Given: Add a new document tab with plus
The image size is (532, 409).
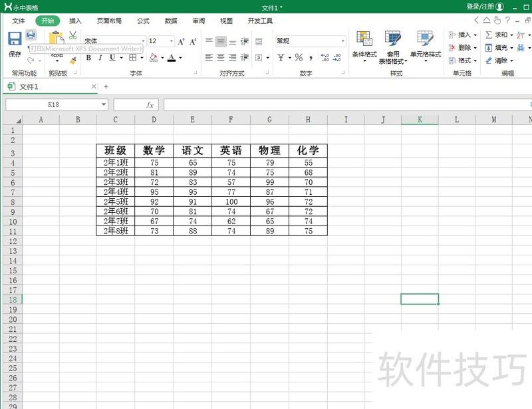Looking at the screenshot, I should click(x=106, y=86).
